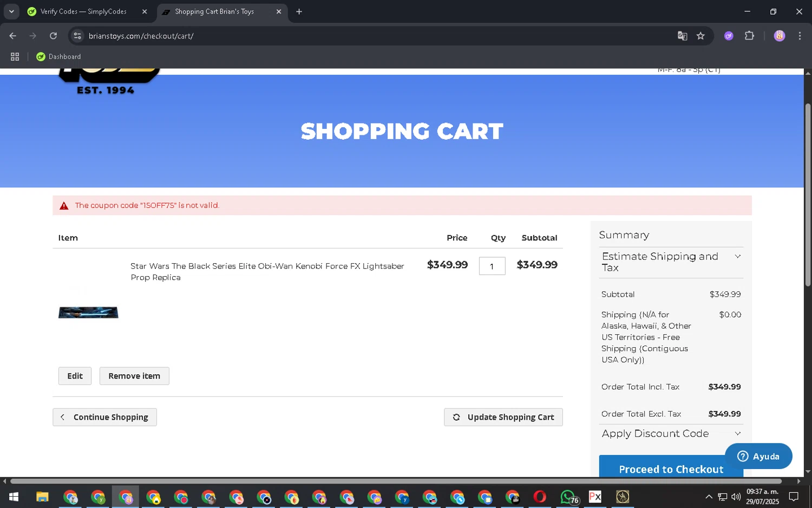The width and height of the screenshot is (812, 508).
Task: Click the Order Total Incl. Tax label
Action: coord(640,387)
